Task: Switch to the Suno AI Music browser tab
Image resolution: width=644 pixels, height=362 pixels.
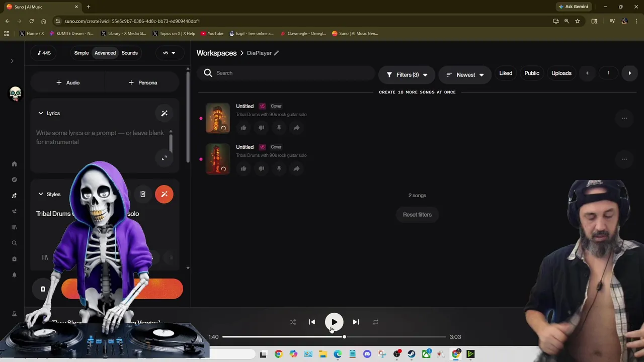Action: [x=42, y=7]
